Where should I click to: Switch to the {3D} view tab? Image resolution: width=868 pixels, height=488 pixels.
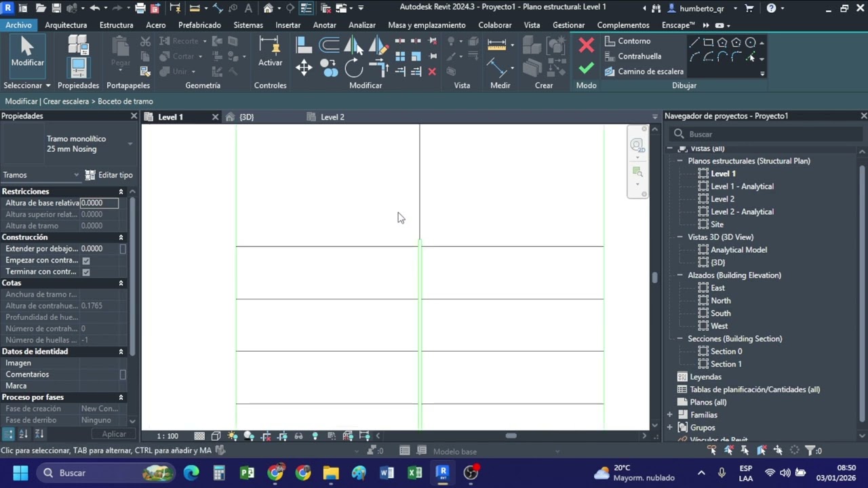tap(246, 117)
